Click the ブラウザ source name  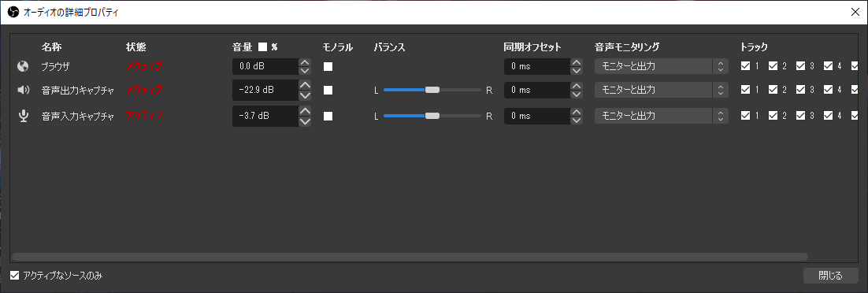(55, 66)
